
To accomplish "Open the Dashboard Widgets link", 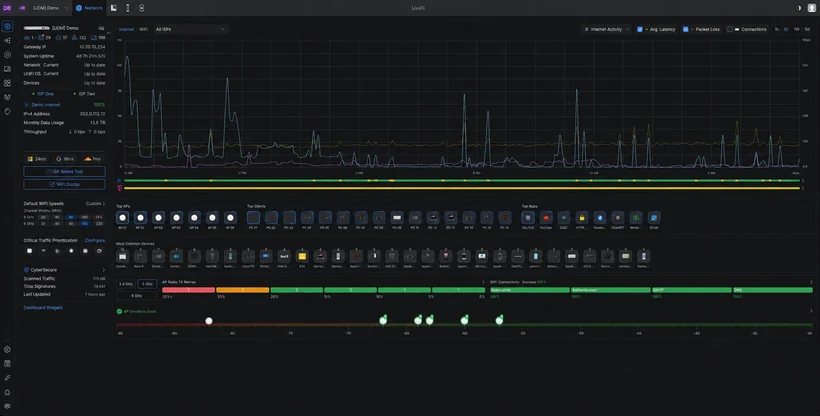I will click(43, 308).
